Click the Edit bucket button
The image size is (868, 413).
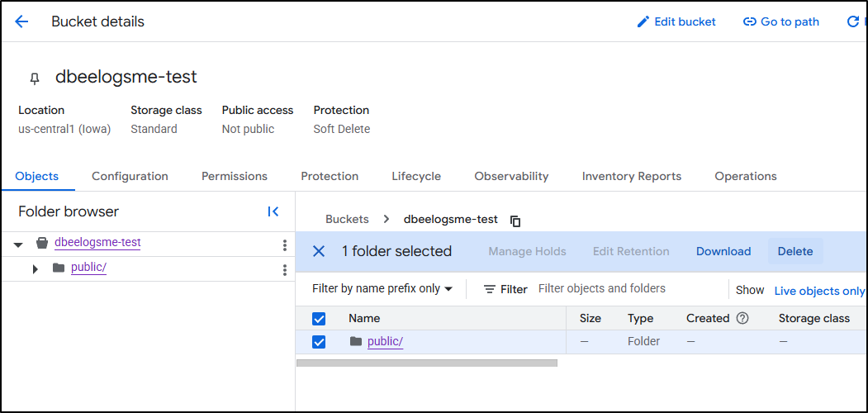pos(676,22)
